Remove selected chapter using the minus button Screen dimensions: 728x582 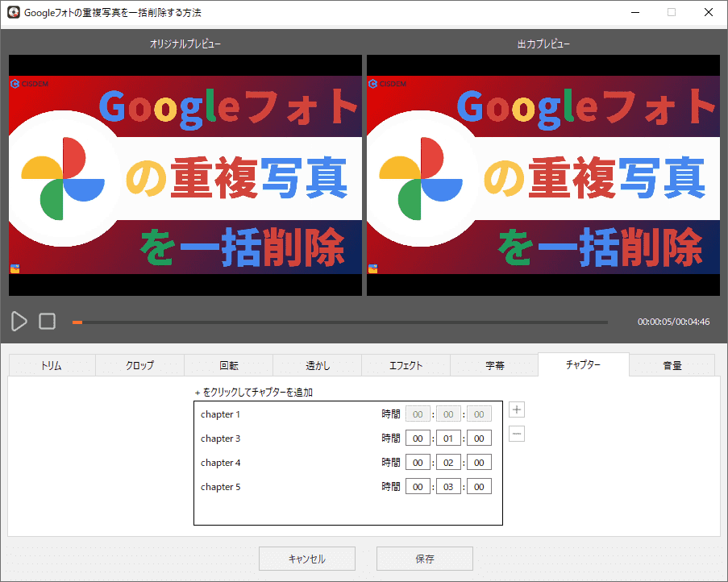pyautogui.click(x=516, y=434)
